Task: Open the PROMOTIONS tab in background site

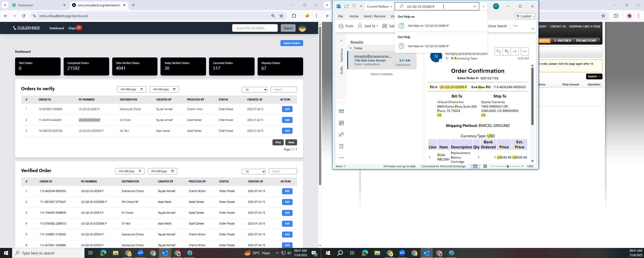Action: click(586, 41)
